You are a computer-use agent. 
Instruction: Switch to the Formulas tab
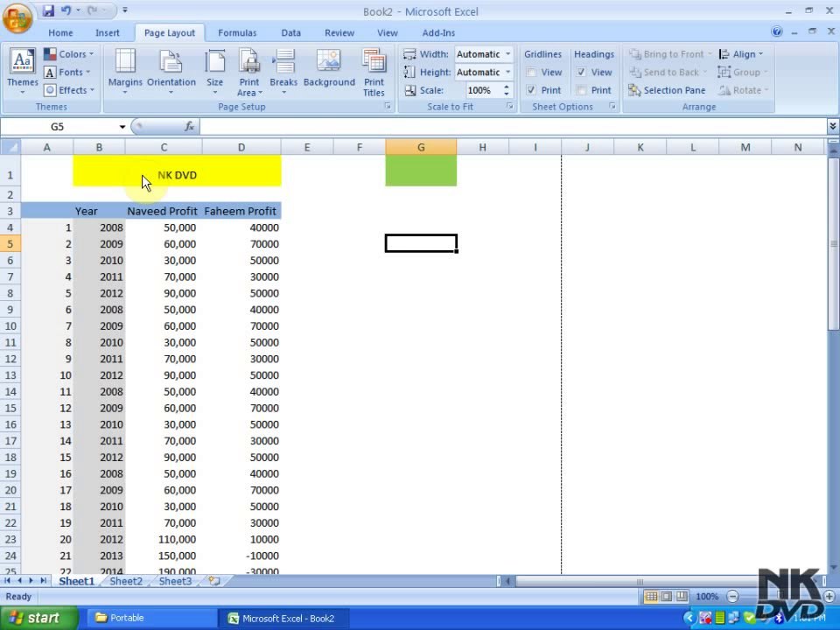(237, 32)
